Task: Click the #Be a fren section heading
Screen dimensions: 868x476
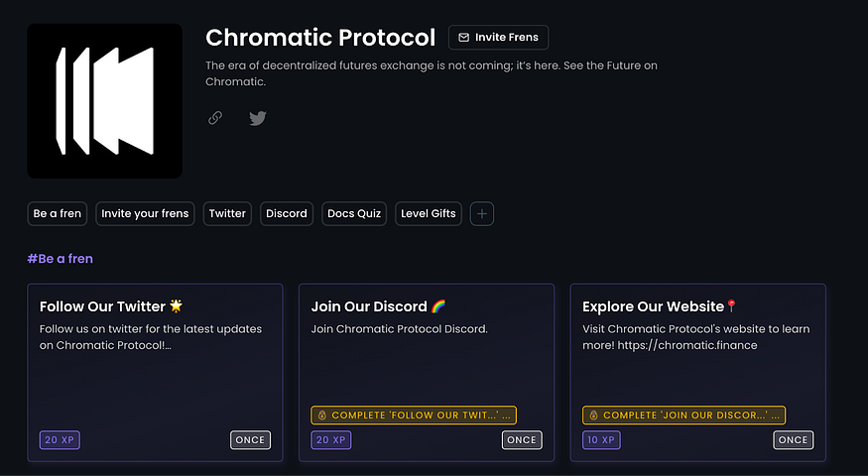Action: [61, 259]
